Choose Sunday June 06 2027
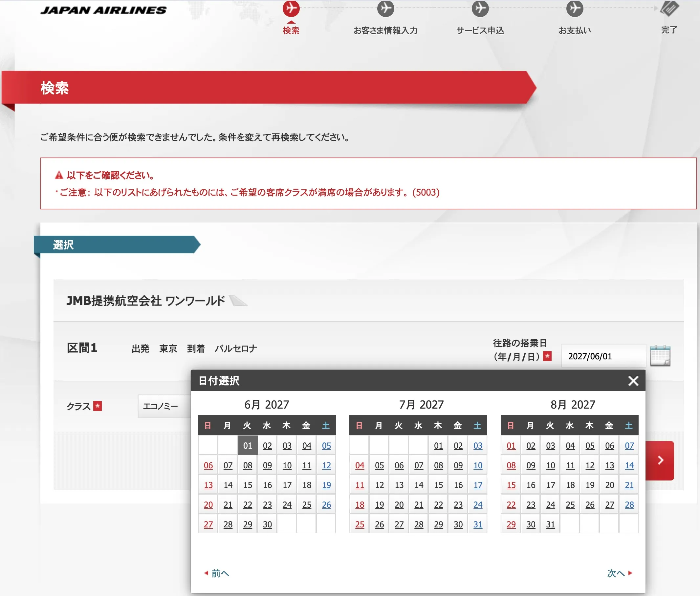This screenshot has width=700, height=596. click(208, 465)
